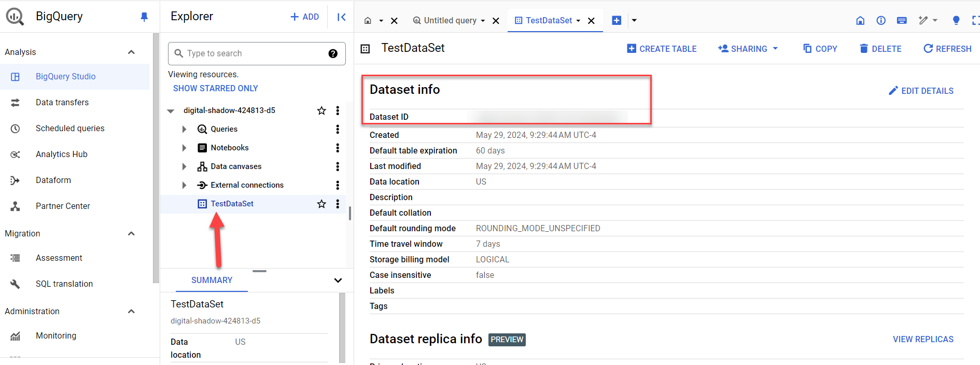Open actions menu for Queries
The height and width of the screenshot is (365, 980).
click(x=338, y=129)
